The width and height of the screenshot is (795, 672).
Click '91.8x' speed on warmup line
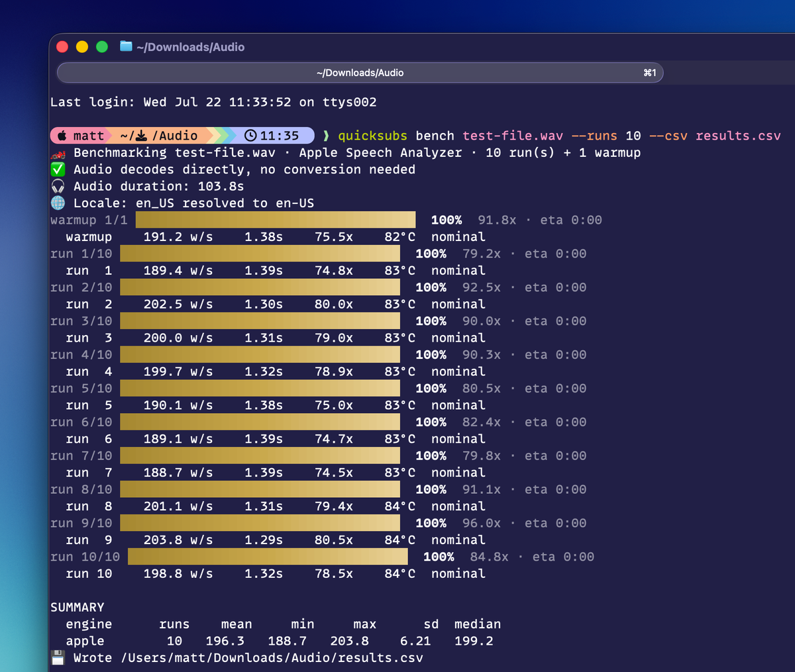(x=497, y=220)
